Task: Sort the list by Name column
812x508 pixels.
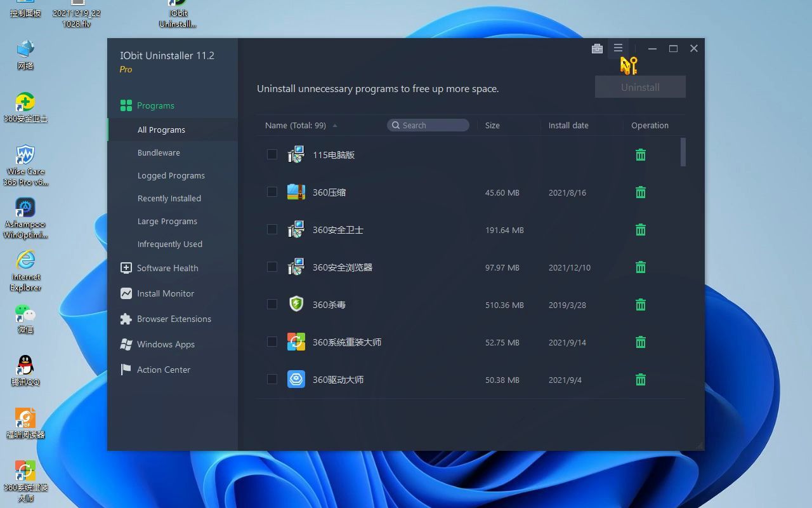Action: (296, 125)
